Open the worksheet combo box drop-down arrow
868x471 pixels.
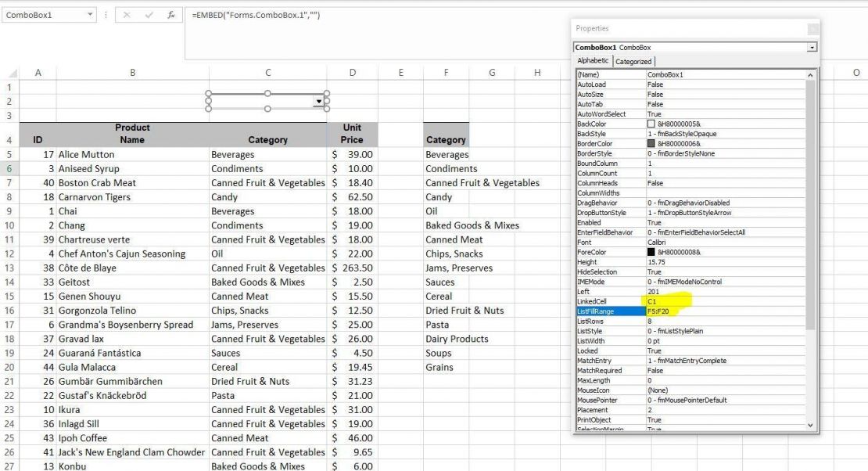319,101
